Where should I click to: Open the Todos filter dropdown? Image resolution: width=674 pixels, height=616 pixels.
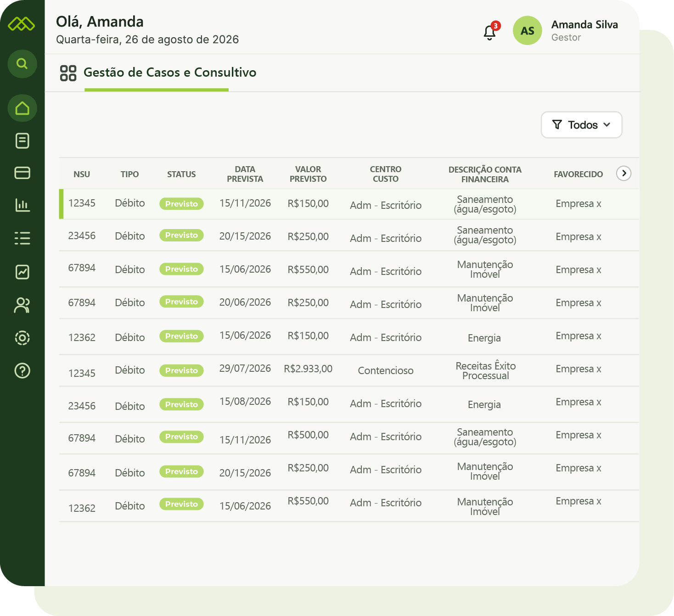(x=581, y=125)
